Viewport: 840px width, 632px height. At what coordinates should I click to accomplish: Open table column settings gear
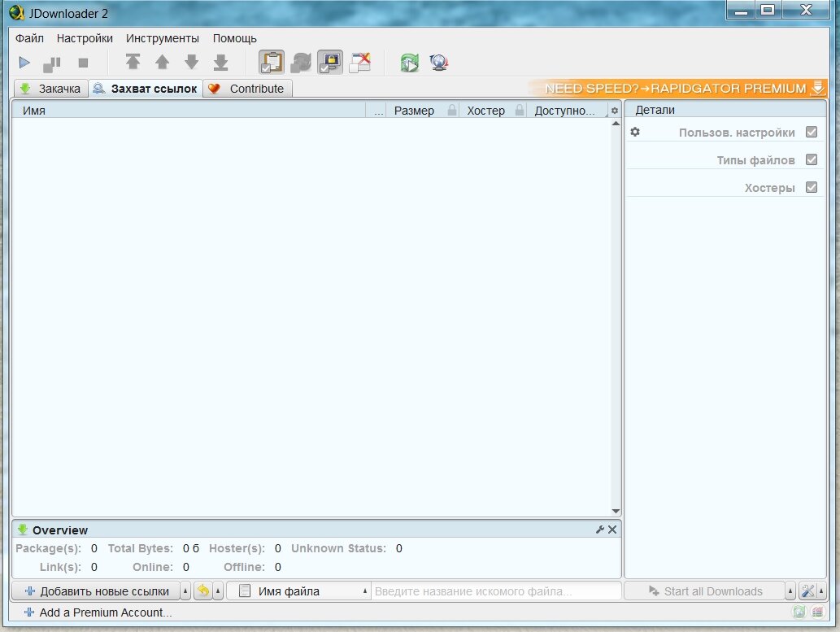pyautogui.click(x=615, y=111)
